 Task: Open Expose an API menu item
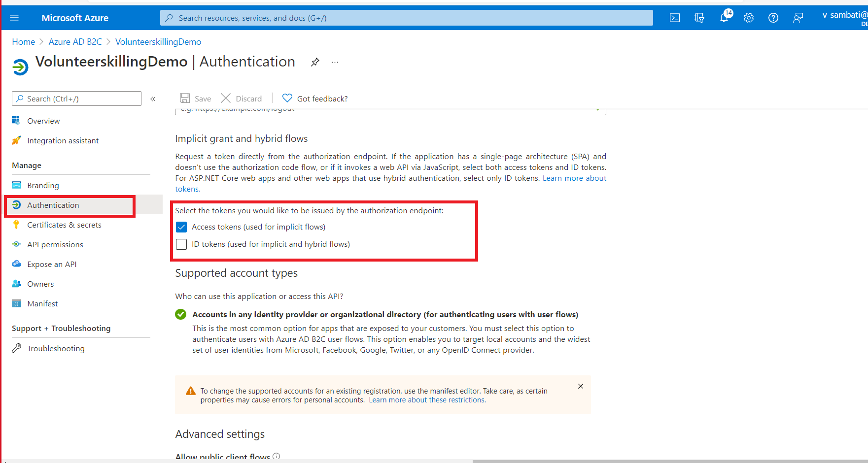52,265
